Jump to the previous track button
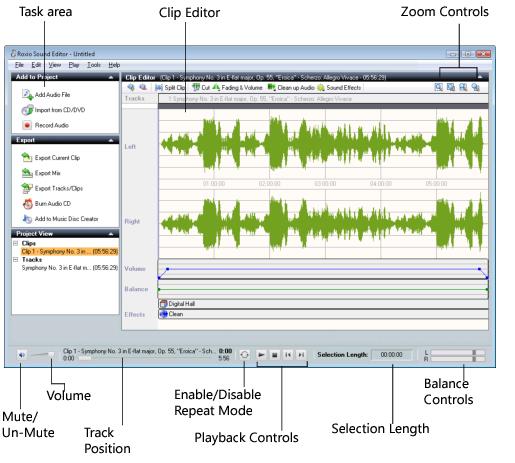This screenshot has height=463, width=515. tap(288, 355)
